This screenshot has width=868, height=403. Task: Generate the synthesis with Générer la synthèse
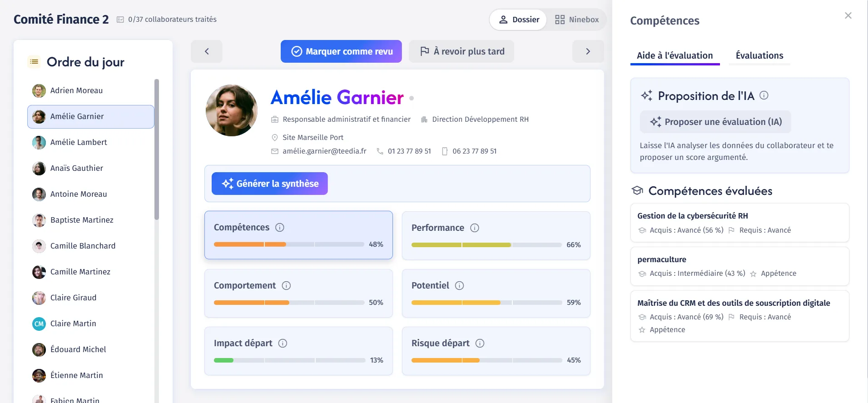pyautogui.click(x=270, y=184)
